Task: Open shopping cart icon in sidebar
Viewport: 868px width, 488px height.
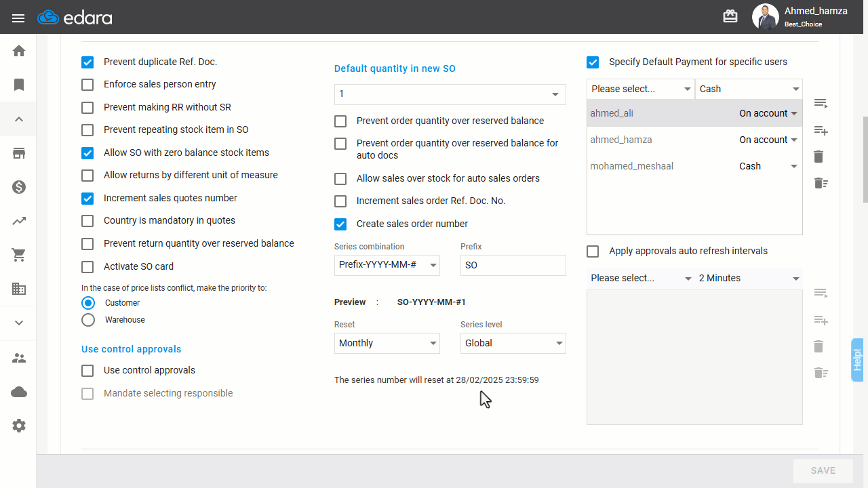Action: click(19, 255)
